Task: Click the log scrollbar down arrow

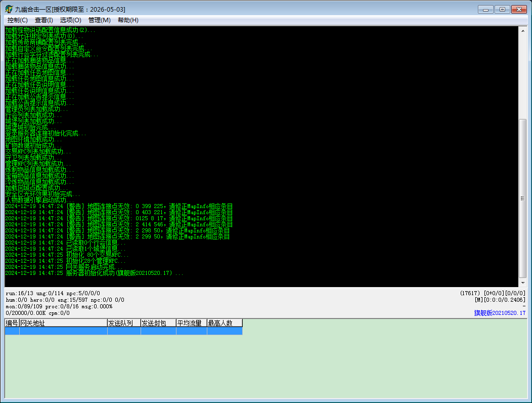Action: (x=523, y=283)
